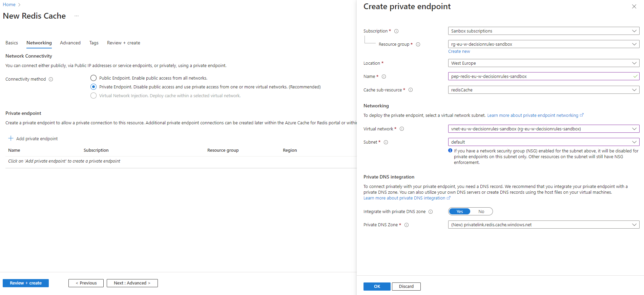Open the Cache sub-resource dropdown
The image size is (644, 295).
tap(543, 90)
